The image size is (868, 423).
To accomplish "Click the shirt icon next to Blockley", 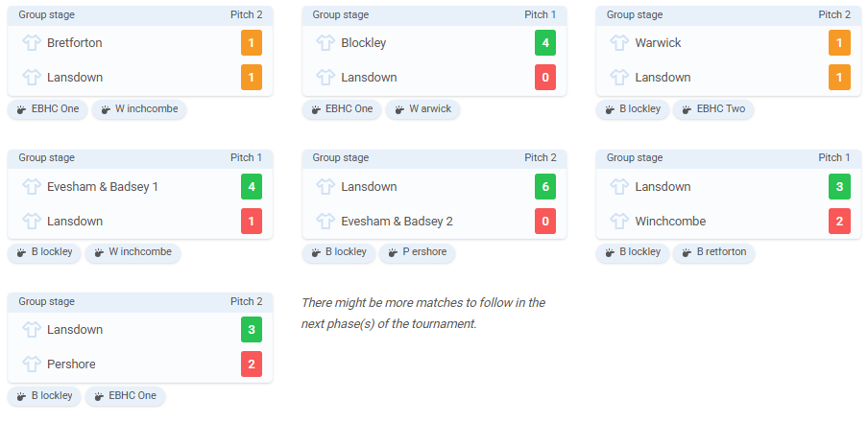I will point(325,42).
